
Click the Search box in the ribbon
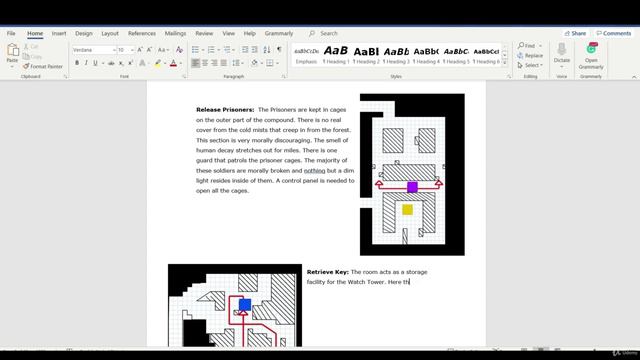[329, 33]
